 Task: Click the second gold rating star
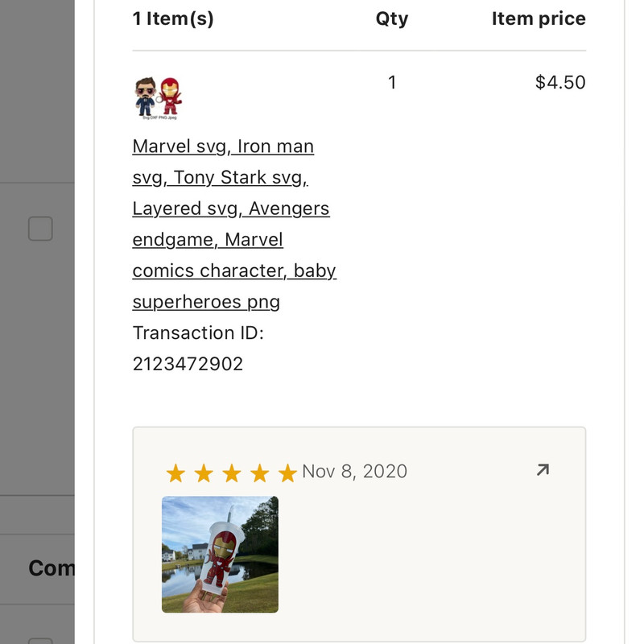pyautogui.click(x=204, y=473)
